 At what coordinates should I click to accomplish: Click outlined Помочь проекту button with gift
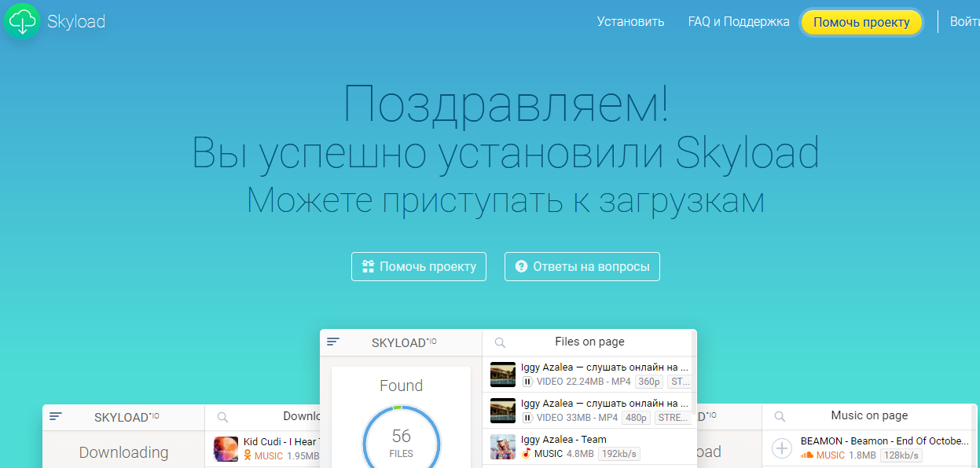(x=419, y=266)
